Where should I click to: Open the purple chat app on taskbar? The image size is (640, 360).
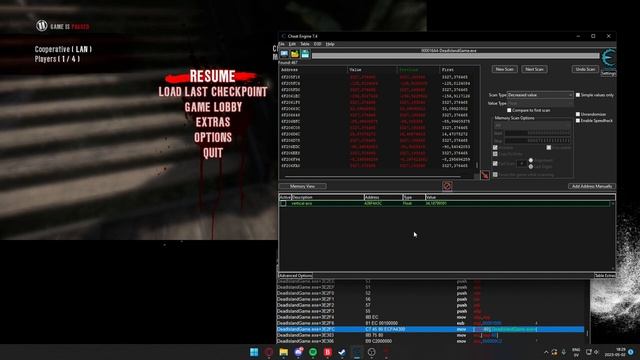(298, 352)
